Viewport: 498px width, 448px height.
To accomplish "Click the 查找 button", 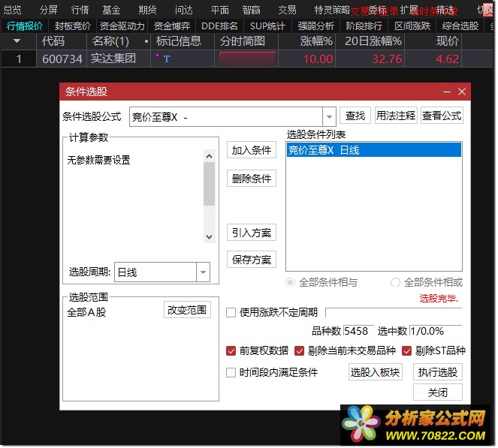I will [x=355, y=116].
